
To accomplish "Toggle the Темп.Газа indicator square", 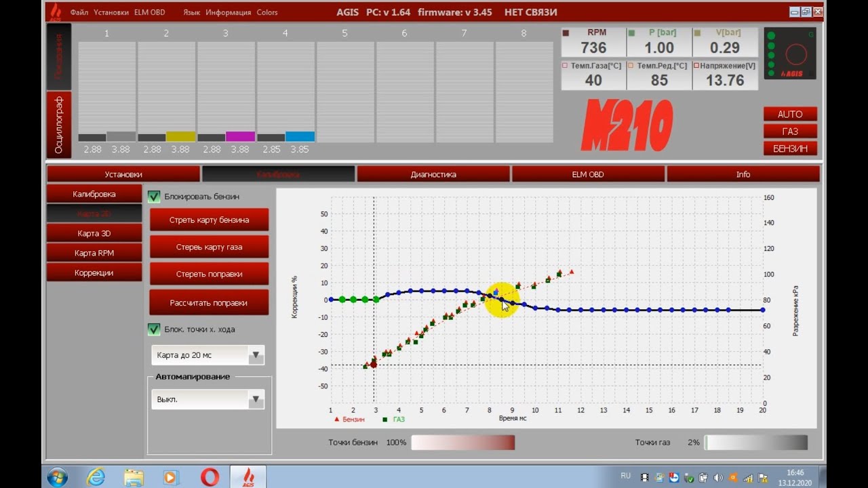I will [x=565, y=66].
